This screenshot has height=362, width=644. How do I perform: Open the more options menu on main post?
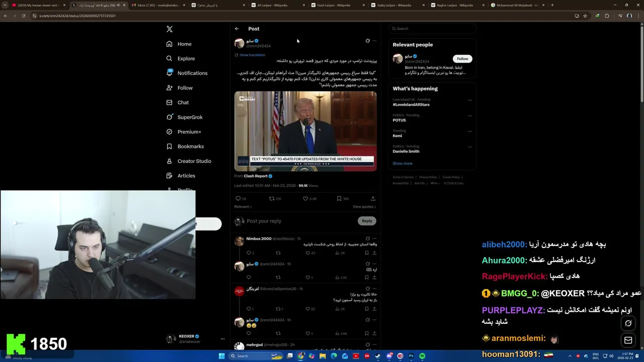click(x=374, y=41)
